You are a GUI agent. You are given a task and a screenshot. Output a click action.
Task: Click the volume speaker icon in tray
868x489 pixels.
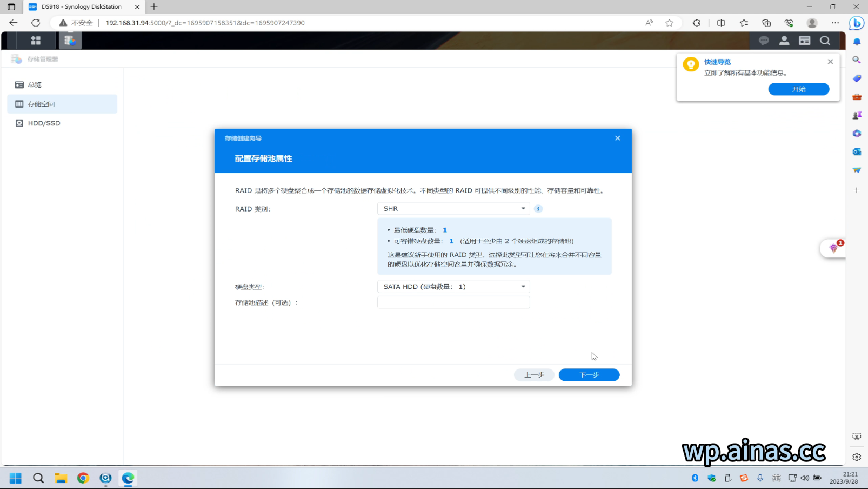(x=805, y=478)
